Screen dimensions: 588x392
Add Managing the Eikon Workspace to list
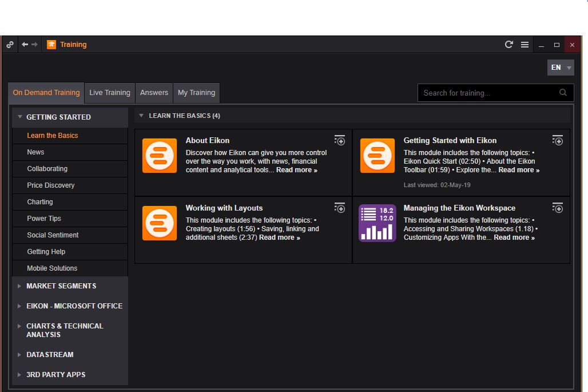coord(558,208)
